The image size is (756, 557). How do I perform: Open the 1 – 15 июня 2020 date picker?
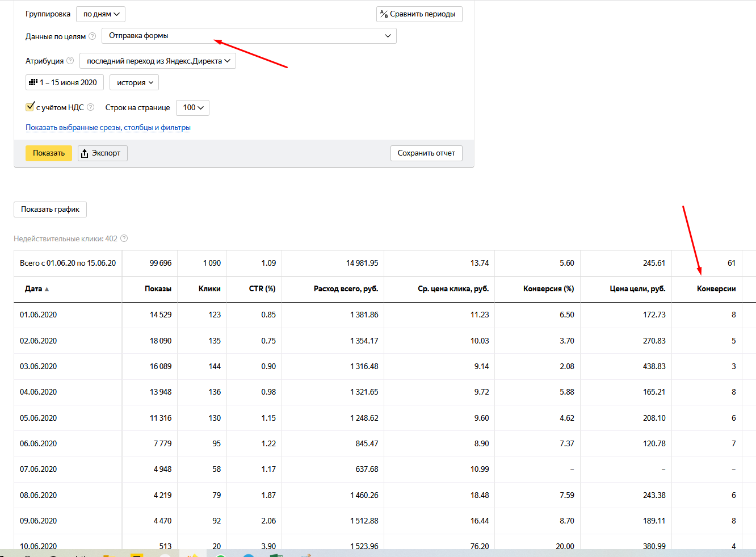tap(64, 82)
